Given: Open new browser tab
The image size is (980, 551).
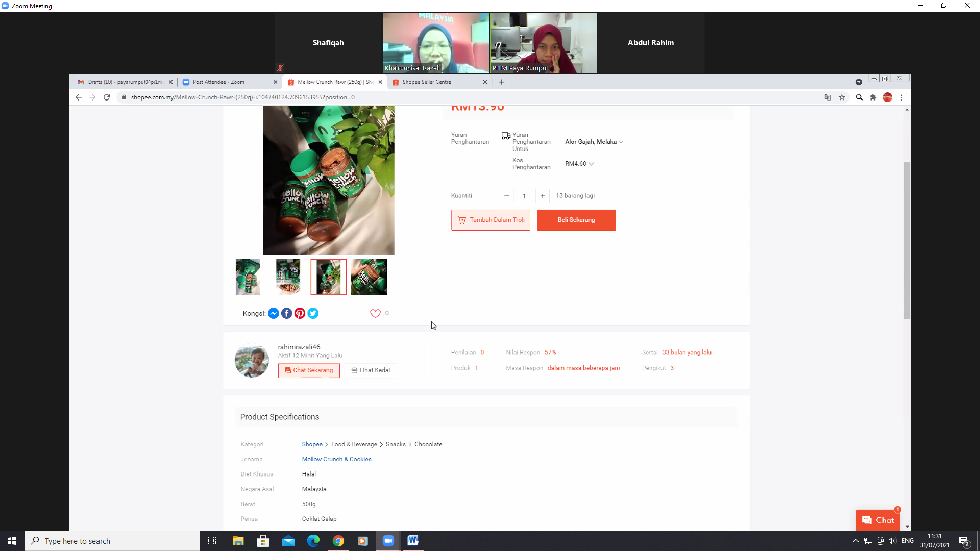Looking at the screenshot, I should click(x=502, y=82).
